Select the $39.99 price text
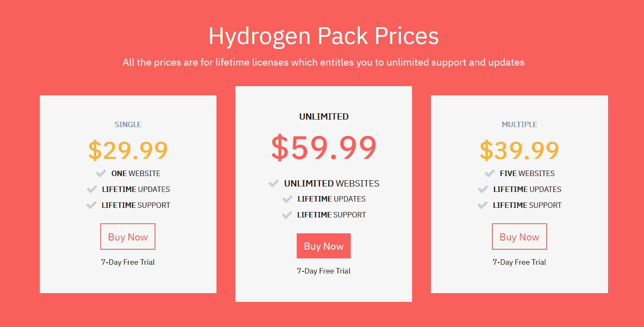644x327 pixels. click(x=519, y=150)
